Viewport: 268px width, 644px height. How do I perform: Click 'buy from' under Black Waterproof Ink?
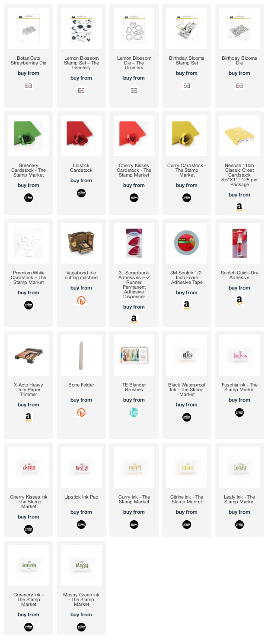click(x=187, y=405)
